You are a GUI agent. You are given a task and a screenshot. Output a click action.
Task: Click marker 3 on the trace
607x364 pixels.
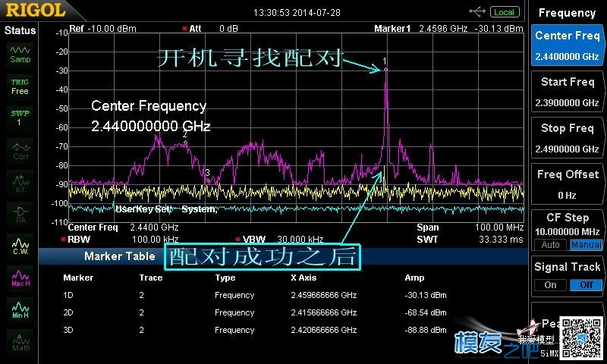pos(208,180)
